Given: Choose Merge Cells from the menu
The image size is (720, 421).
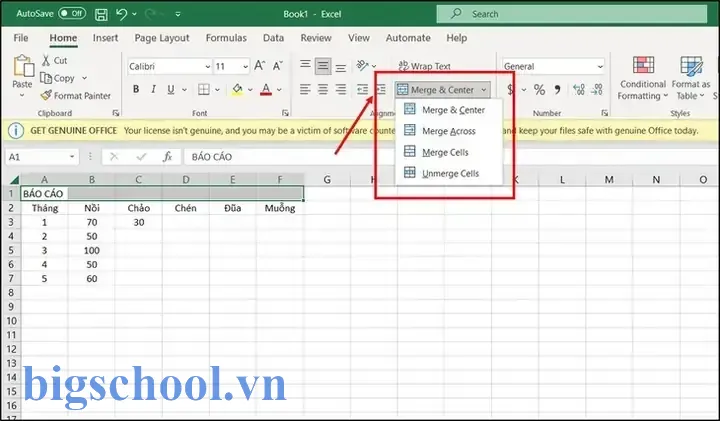Looking at the screenshot, I should point(449,152).
